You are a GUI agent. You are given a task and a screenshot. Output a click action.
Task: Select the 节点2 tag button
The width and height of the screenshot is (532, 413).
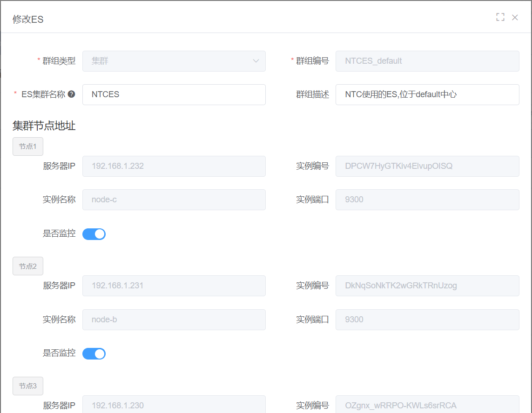coord(28,266)
